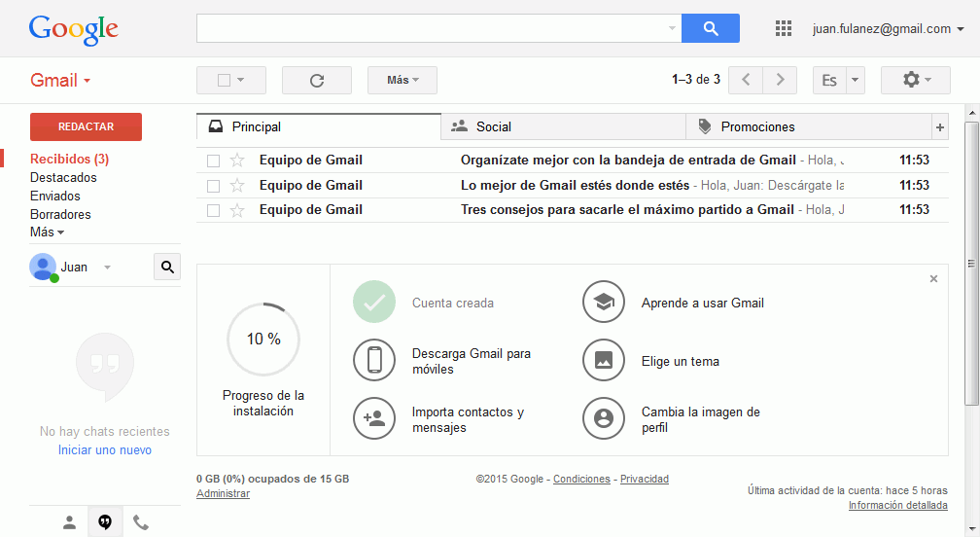This screenshot has height=537, width=980.
Task: Click 'Iniciar uno nuevo' chat link
Action: click(104, 450)
